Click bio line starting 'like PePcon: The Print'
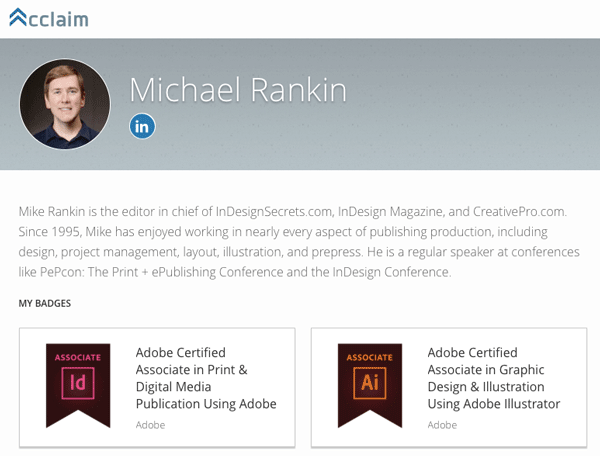The image size is (600, 456). click(235, 272)
